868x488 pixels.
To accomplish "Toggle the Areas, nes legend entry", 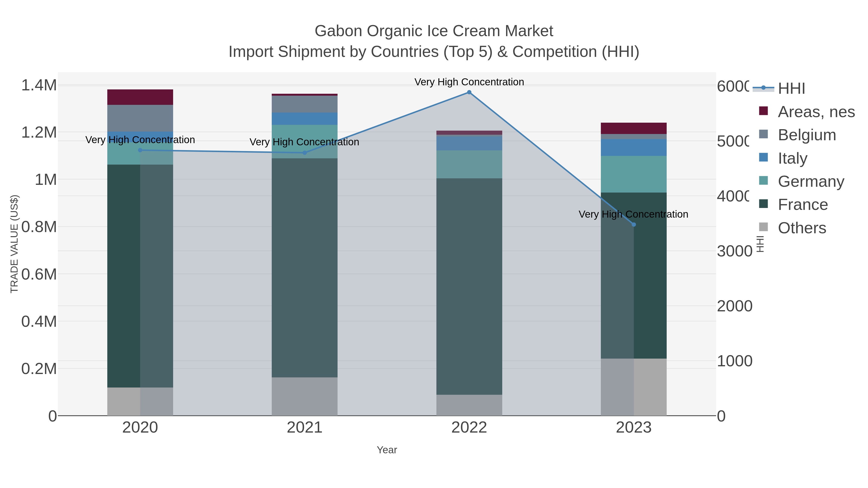I will (x=807, y=112).
